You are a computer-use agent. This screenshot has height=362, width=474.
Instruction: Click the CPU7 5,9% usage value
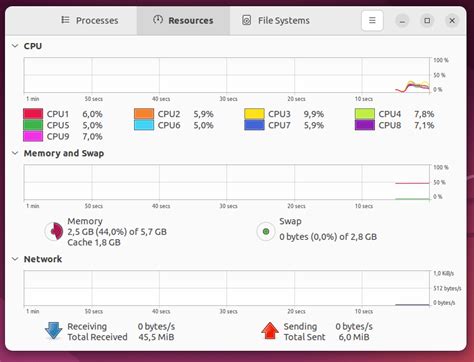[314, 125]
